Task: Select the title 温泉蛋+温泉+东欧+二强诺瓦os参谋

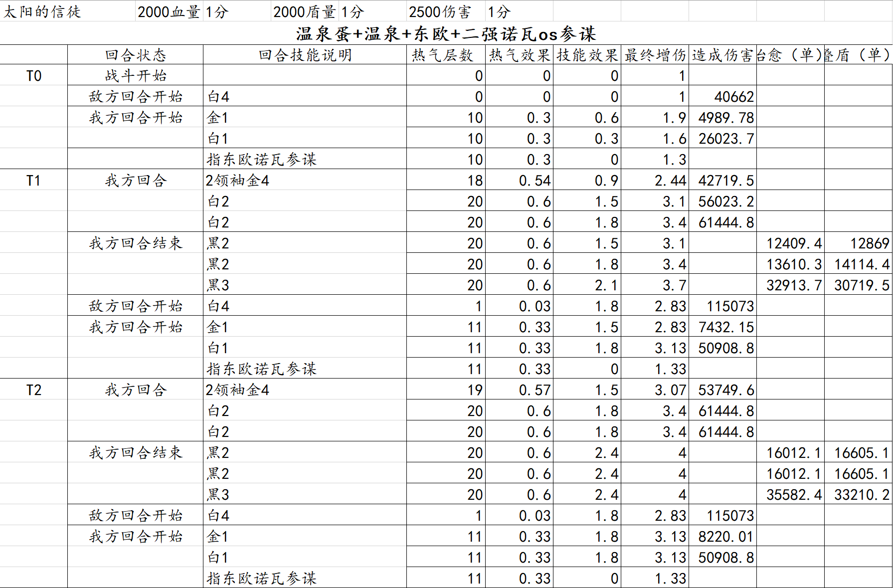Action: (x=446, y=33)
